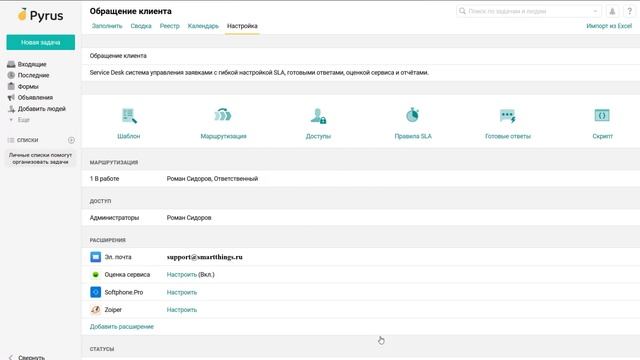This screenshot has height=360, width=640.
Task: Open Добавить людей in the sidebar
Action: pos(42,109)
